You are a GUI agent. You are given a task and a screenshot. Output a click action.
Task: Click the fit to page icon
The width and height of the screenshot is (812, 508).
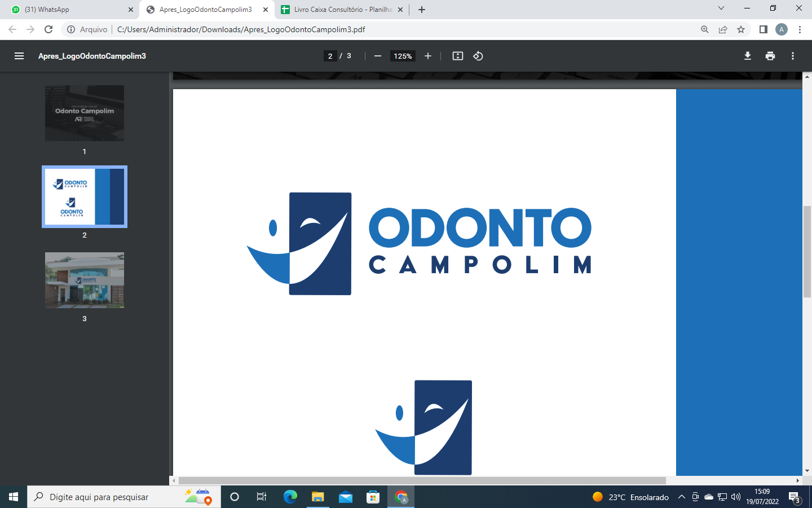458,56
